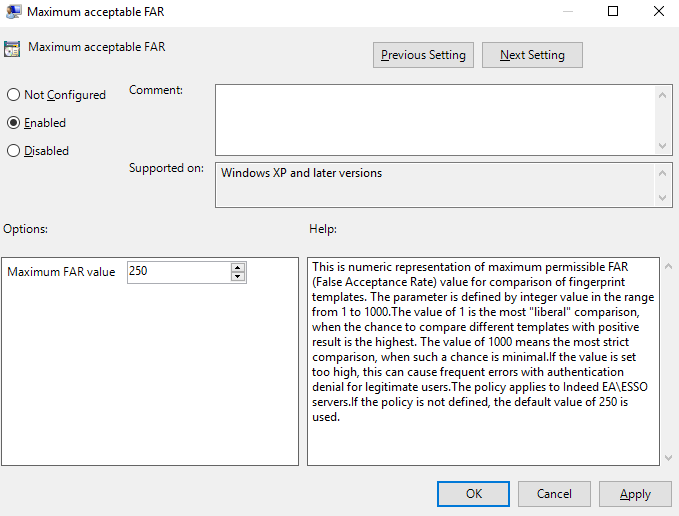Cancel the policy changes
Viewport: 679px width, 516px height.
(x=554, y=494)
